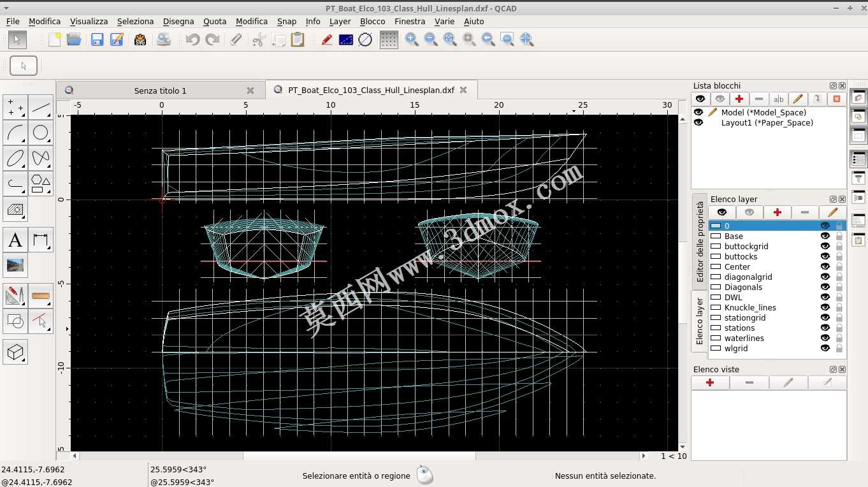
Task: Open the File menu
Action: point(13,21)
